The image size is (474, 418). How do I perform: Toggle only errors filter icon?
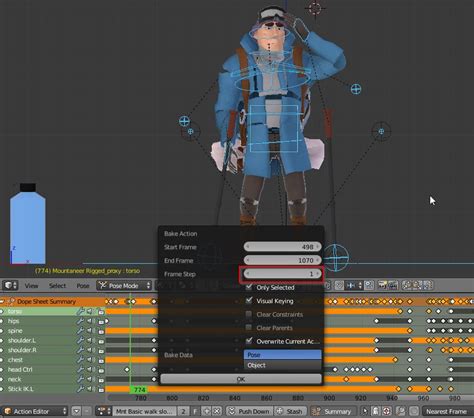(x=387, y=411)
